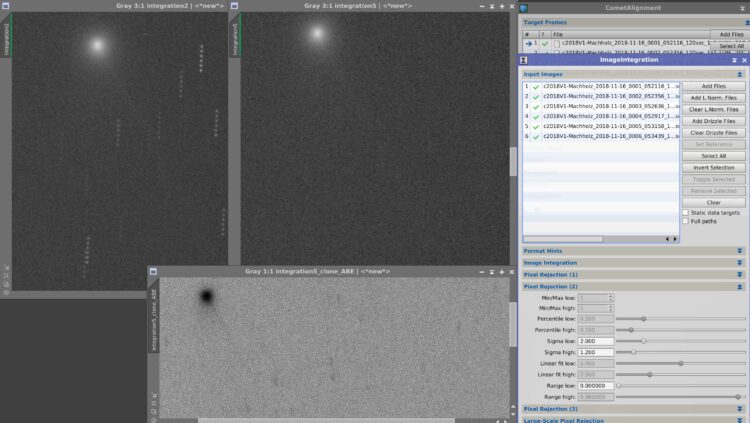Maximize the integration5_clone_ABE window with plus icon
750x423 pixels.
(x=502, y=272)
